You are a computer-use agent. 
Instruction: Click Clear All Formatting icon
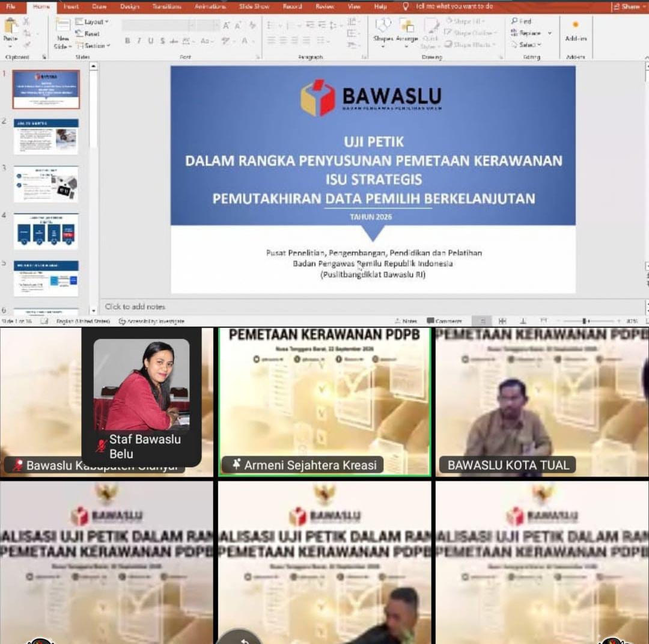click(x=252, y=26)
